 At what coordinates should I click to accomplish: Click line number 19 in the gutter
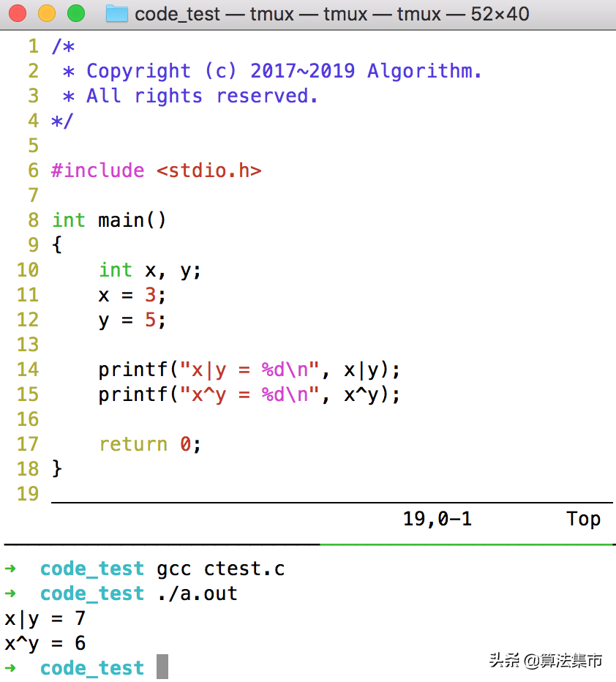click(x=28, y=494)
